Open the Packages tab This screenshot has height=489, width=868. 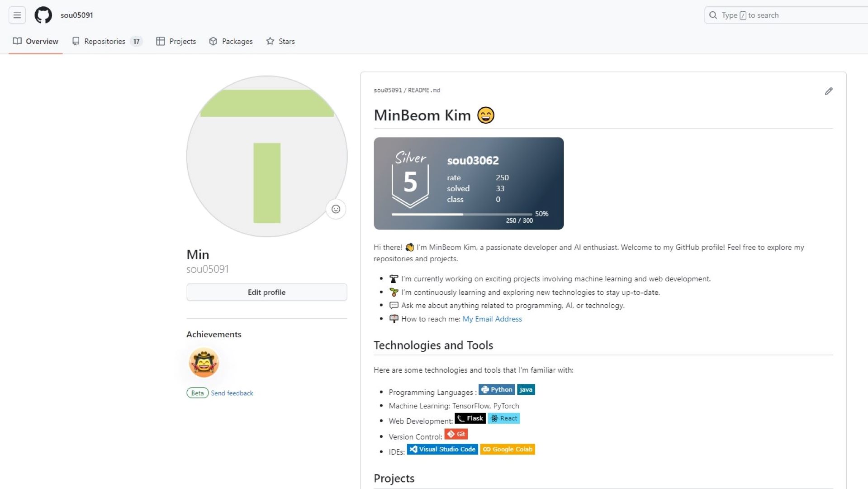(237, 41)
